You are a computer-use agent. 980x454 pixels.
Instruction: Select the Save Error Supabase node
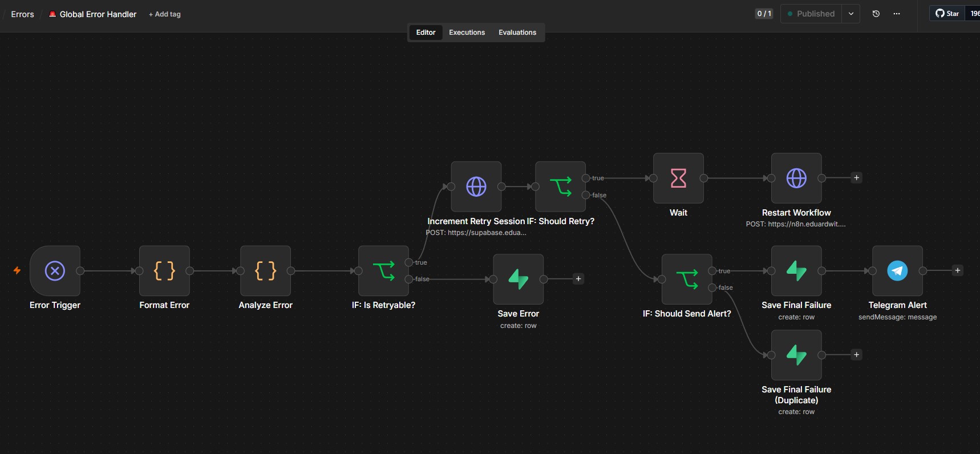point(519,279)
